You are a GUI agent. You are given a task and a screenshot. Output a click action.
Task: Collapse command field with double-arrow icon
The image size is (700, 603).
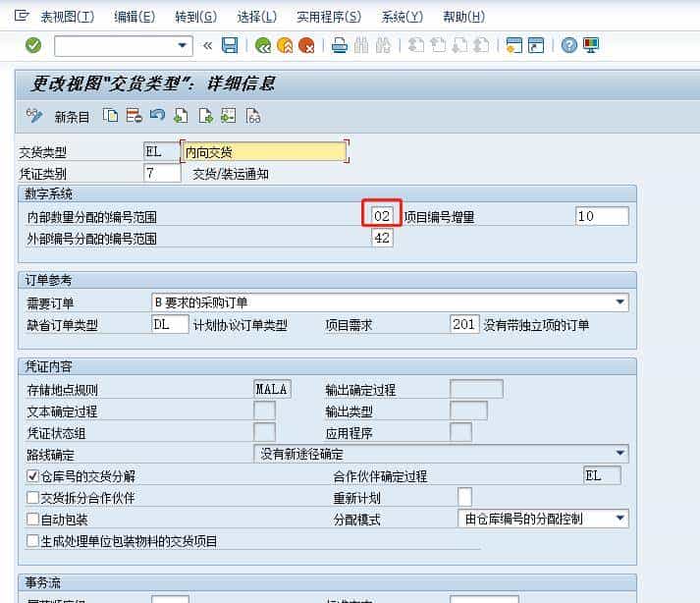[x=207, y=45]
